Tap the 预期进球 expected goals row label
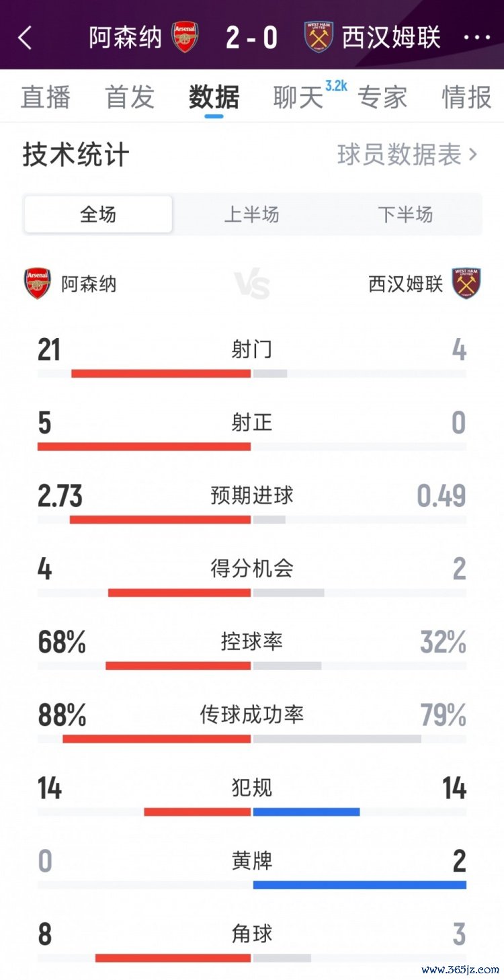This screenshot has height=980, width=504. (252, 496)
